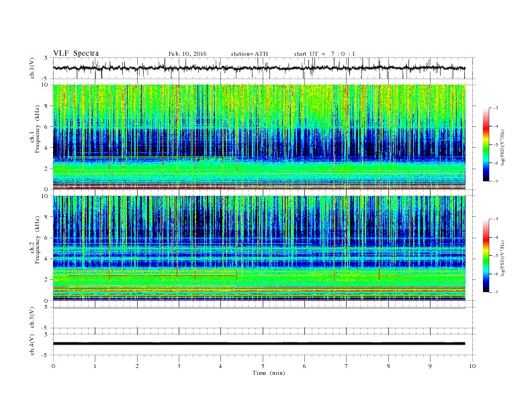Click the "4" time axis tick label
This screenshot has height=411, width=532.
221,366
